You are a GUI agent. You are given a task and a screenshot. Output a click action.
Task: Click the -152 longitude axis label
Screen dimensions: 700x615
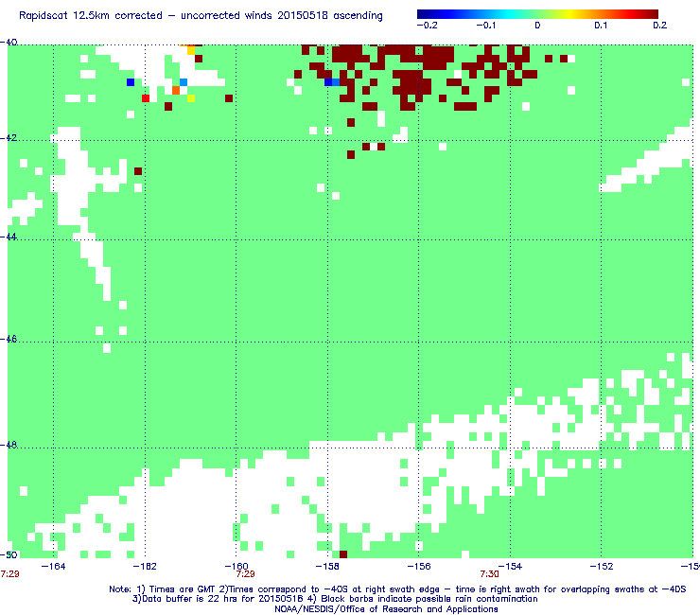pyautogui.click(x=602, y=567)
